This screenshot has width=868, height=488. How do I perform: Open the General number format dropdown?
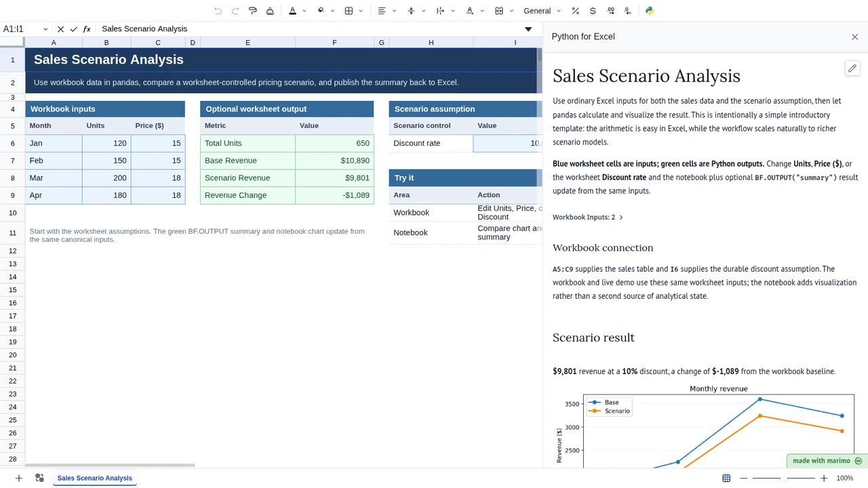coord(542,11)
